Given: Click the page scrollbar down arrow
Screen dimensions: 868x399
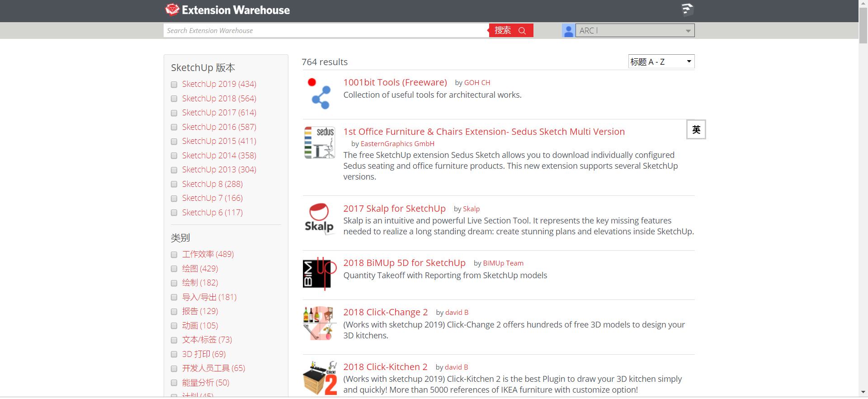Looking at the screenshot, I should [x=863, y=393].
